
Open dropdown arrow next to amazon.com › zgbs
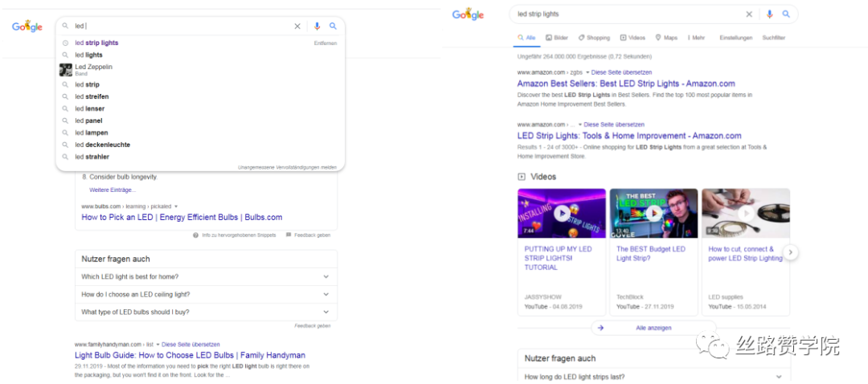(x=588, y=72)
